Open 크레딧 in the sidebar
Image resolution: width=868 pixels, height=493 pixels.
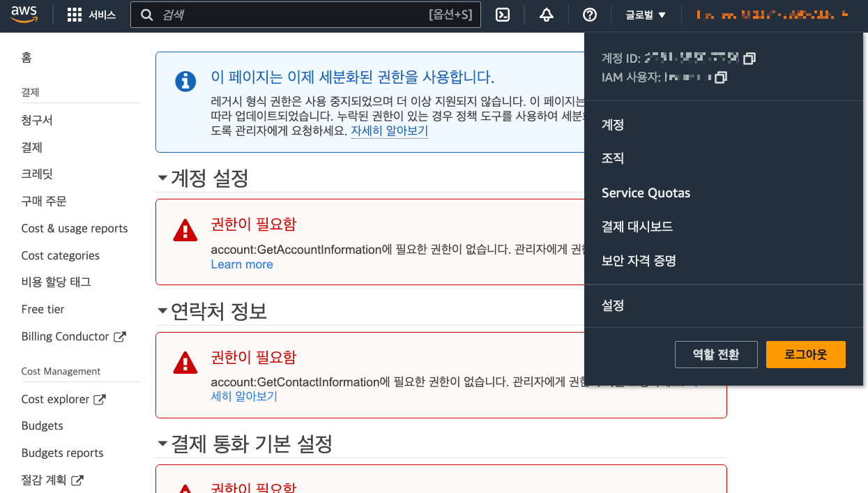click(x=37, y=174)
